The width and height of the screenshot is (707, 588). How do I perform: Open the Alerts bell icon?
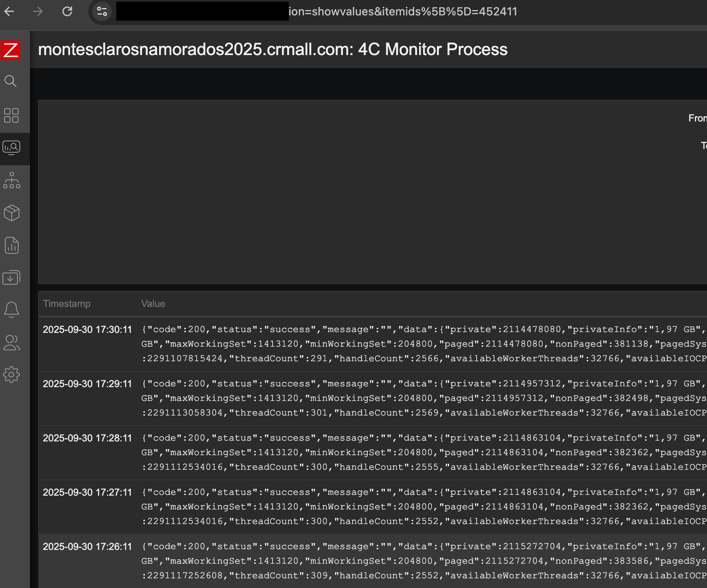pos(11,310)
